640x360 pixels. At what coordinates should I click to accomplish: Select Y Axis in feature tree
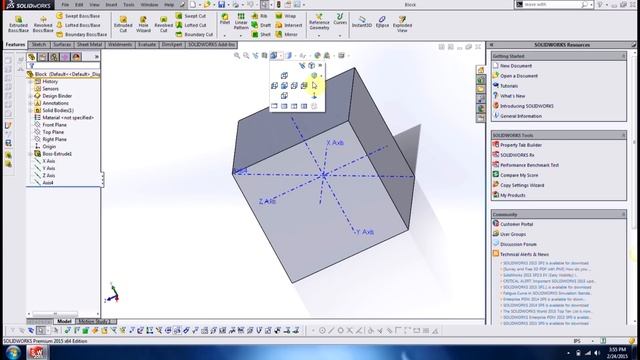click(48, 168)
